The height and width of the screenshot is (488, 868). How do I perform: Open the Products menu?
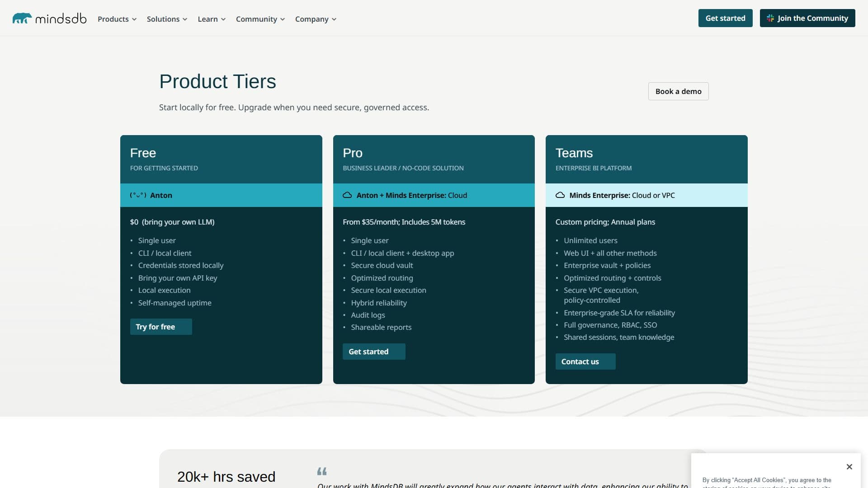click(117, 19)
